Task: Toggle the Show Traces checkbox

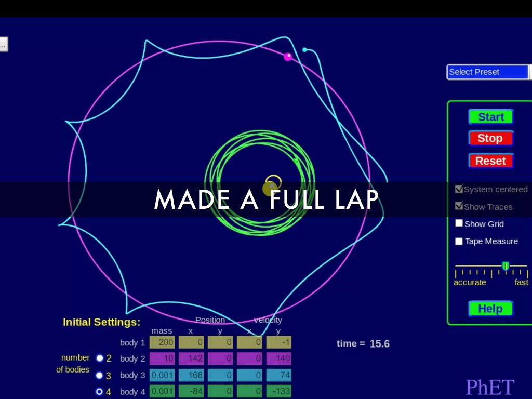Action: pos(459,206)
